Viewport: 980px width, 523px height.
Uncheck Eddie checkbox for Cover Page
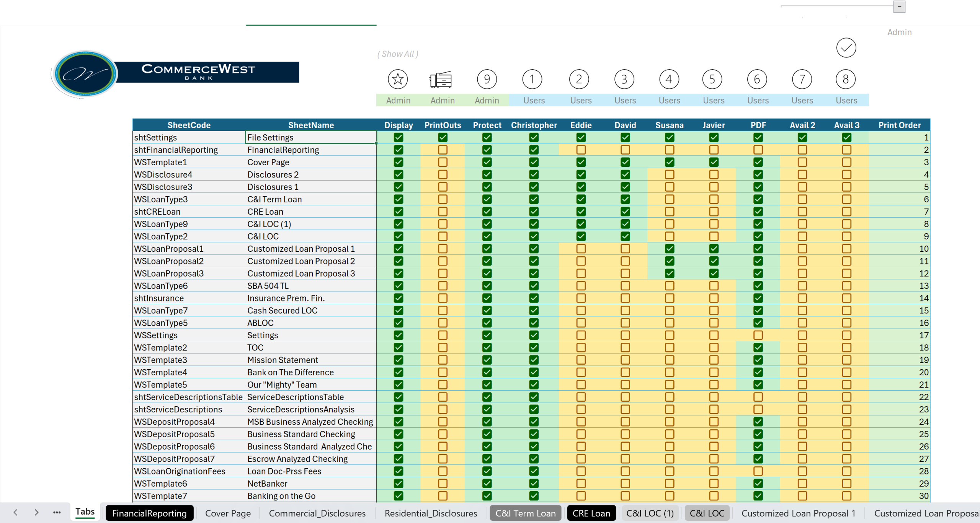tap(581, 162)
